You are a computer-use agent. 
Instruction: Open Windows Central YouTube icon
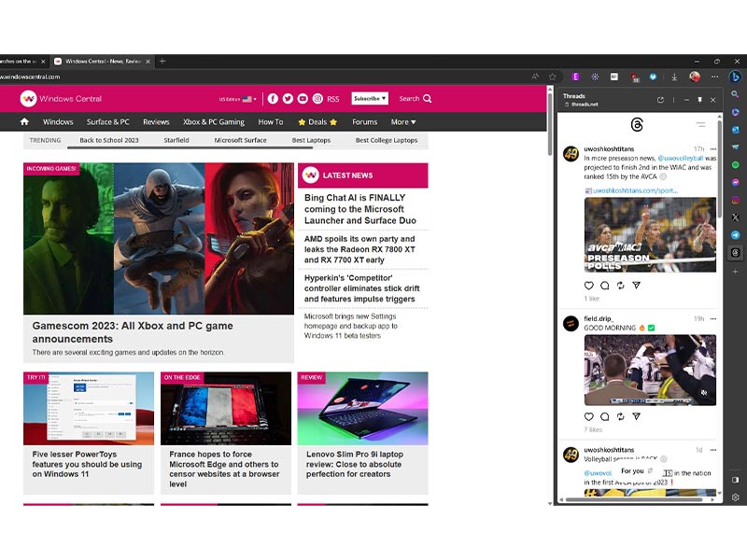[303, 99]
